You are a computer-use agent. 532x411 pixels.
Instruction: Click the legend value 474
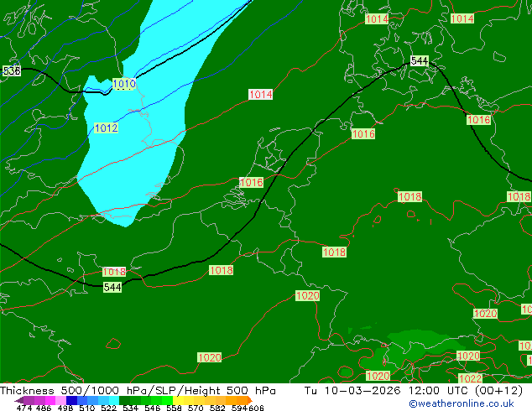(x=24, y=408)
